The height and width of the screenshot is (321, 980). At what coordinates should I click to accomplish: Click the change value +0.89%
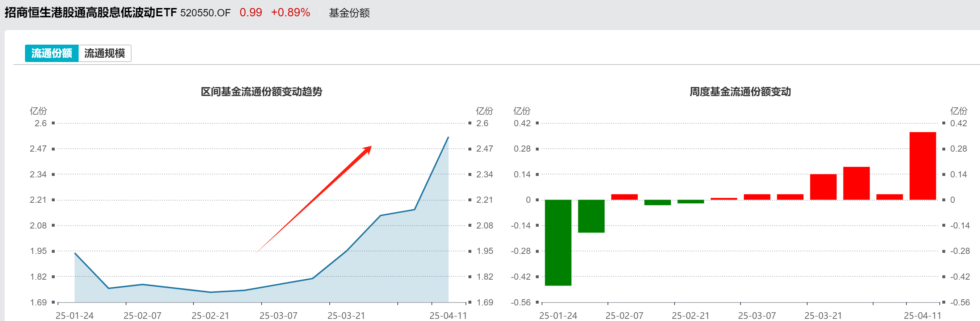pyautogui.click(x=291, y=13)
